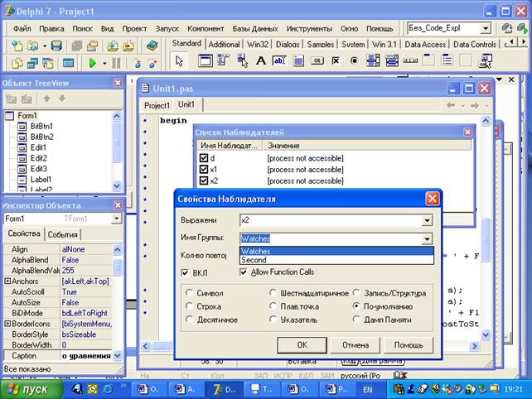Click the New Form toolbar icon

(x=68, y=63)
